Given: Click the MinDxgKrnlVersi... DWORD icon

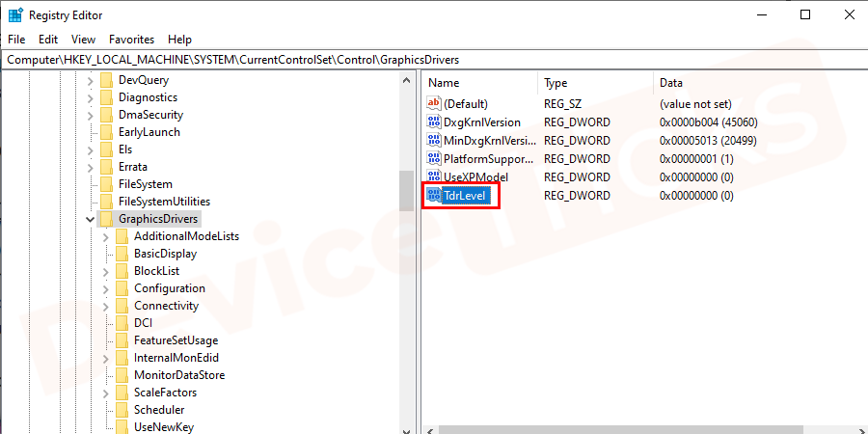Looking at the screenshot, I should (x=434, y=140).
